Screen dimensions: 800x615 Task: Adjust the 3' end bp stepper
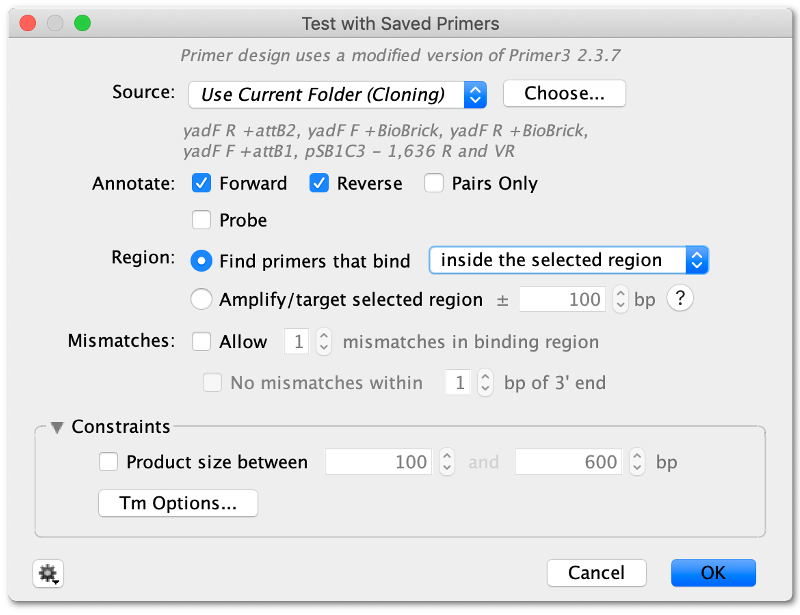pos(485,383)
